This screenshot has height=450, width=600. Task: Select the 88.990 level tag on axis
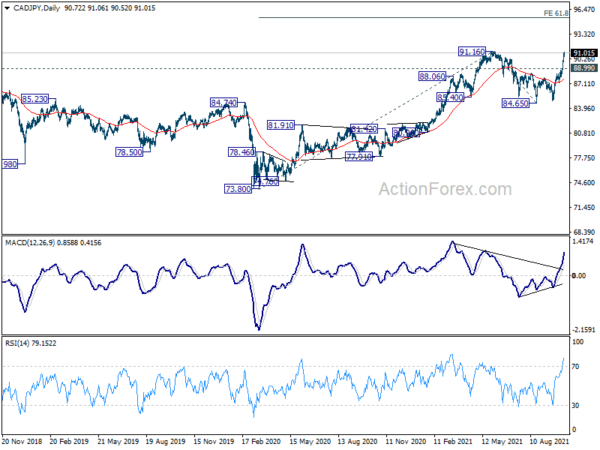583,67
